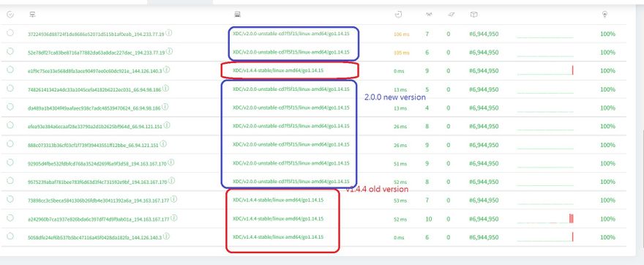Click propagation sparkline in a242960b7ca row

(x=545, y=218)
